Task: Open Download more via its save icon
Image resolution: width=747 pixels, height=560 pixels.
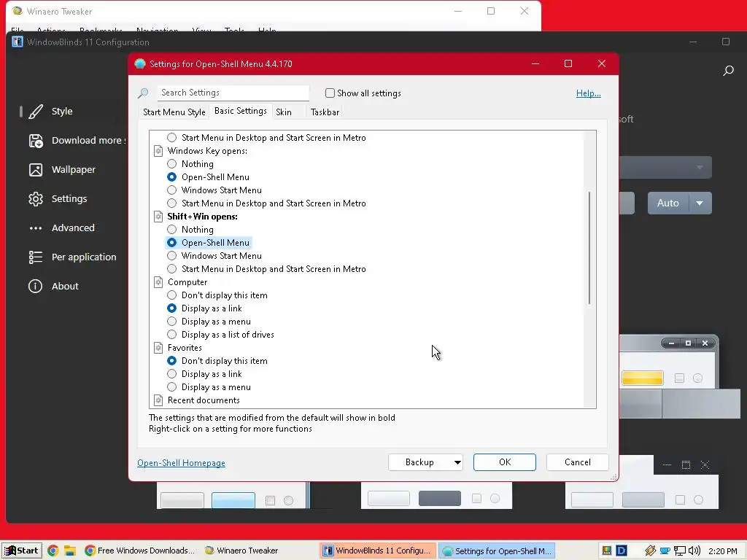Action: [35, 141]
